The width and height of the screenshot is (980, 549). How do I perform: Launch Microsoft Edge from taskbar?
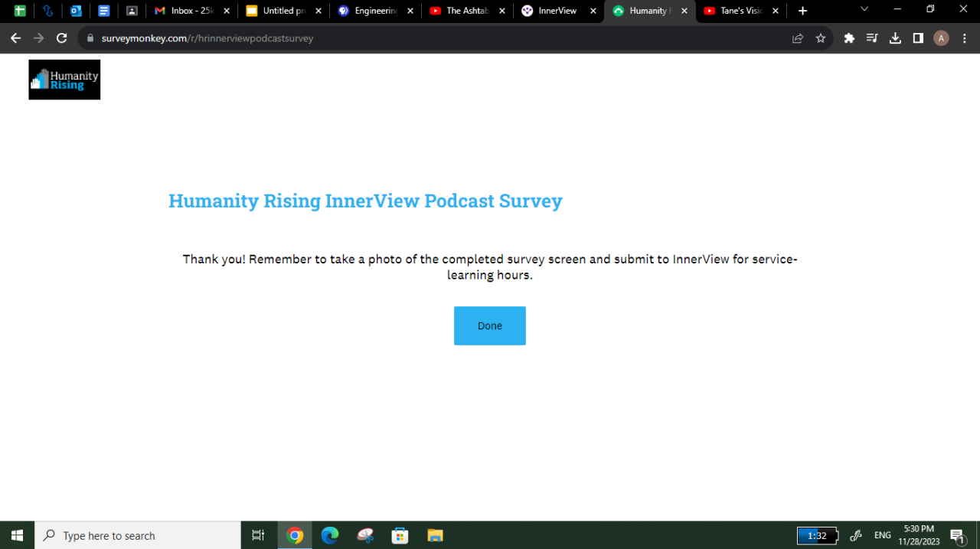pos(330,535)
